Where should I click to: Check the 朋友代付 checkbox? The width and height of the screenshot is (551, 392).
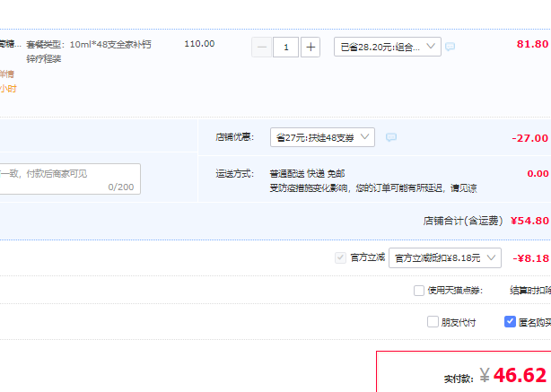(x=433, y=322)
